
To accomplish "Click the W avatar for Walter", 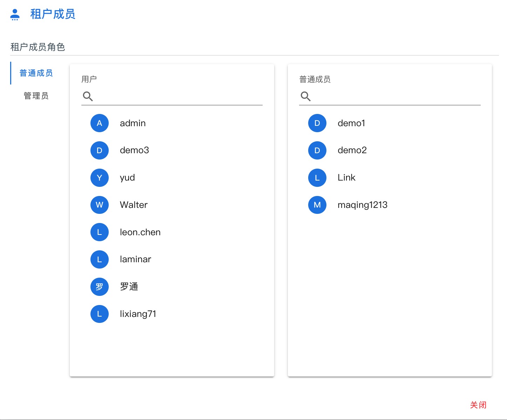I will coord(100,205).
